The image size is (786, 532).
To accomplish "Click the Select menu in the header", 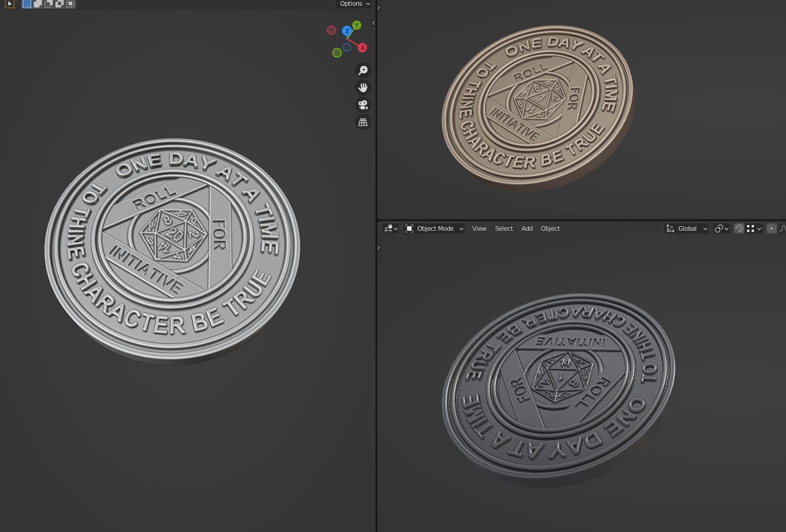I will 504,228.
